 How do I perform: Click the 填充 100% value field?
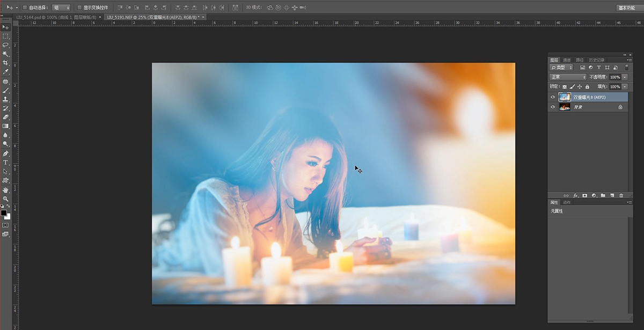[615, 86]
